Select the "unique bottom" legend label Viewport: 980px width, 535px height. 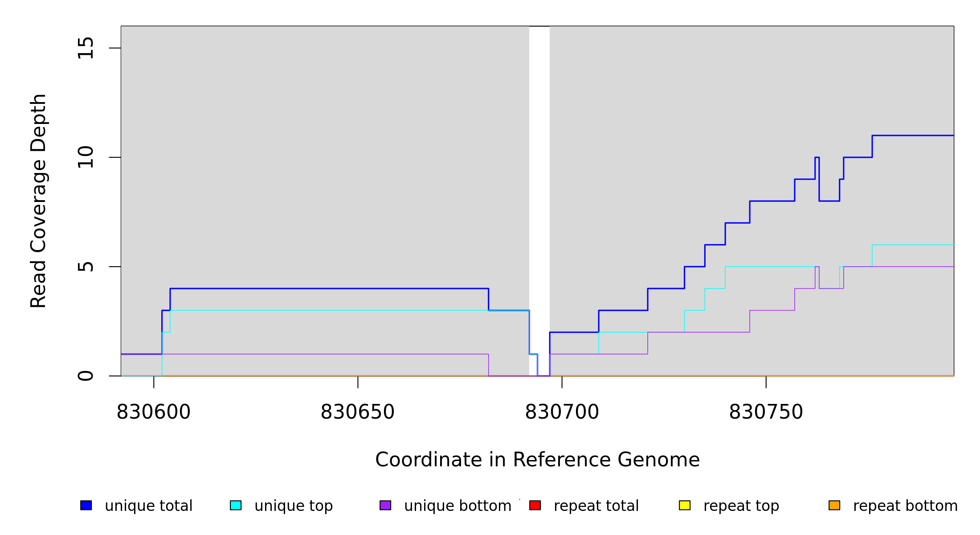(x=457, y=506)
